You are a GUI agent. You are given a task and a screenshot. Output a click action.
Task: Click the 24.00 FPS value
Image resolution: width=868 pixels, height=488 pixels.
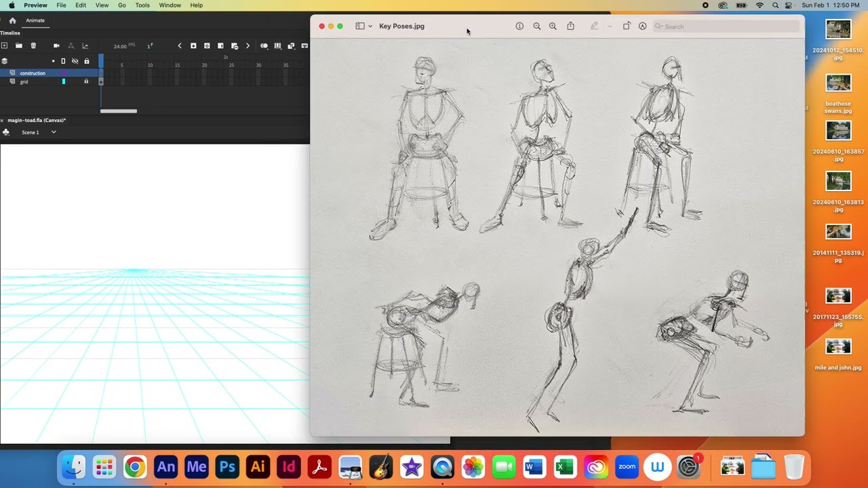[120, 46]
